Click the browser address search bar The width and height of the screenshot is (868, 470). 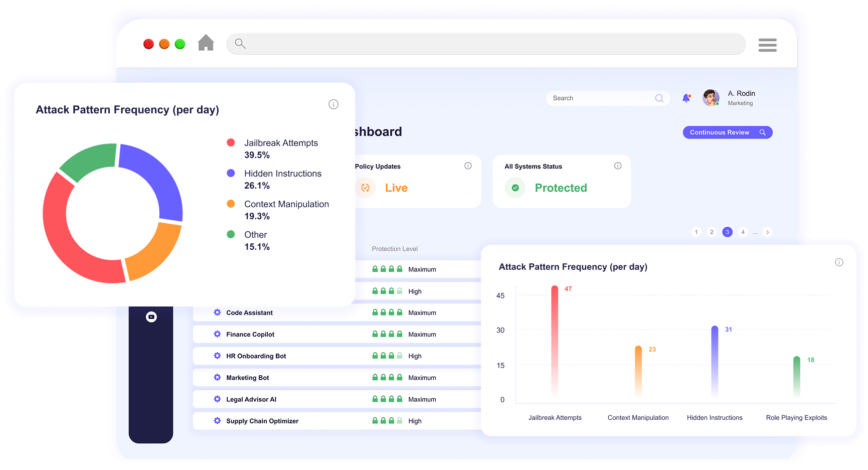tap(485, 44)
